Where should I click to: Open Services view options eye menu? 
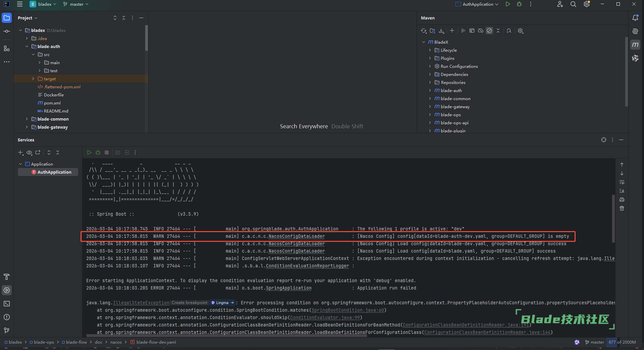point(30,153)
